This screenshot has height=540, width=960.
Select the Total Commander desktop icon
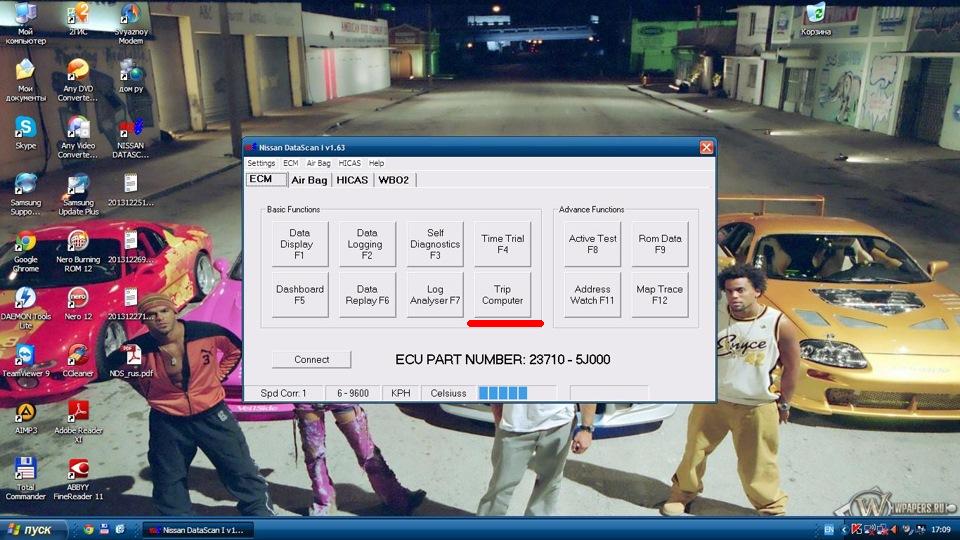tap(25, 479)
